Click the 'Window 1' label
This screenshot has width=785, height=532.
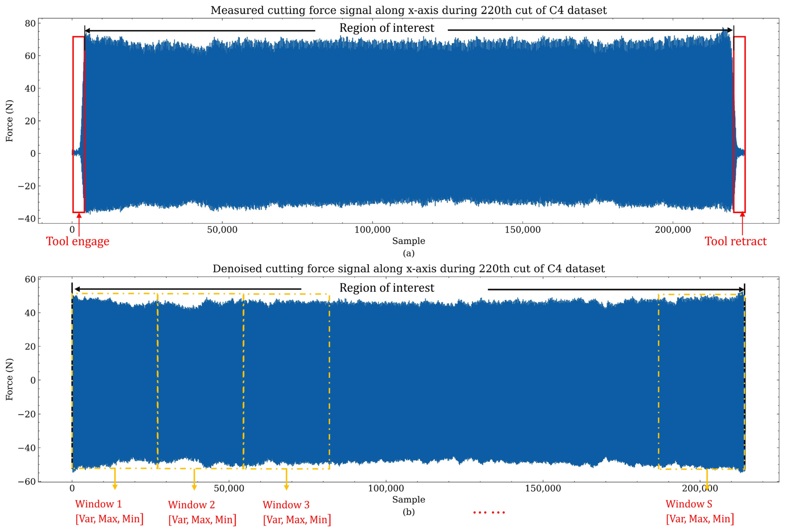click(x=98, y=504)
